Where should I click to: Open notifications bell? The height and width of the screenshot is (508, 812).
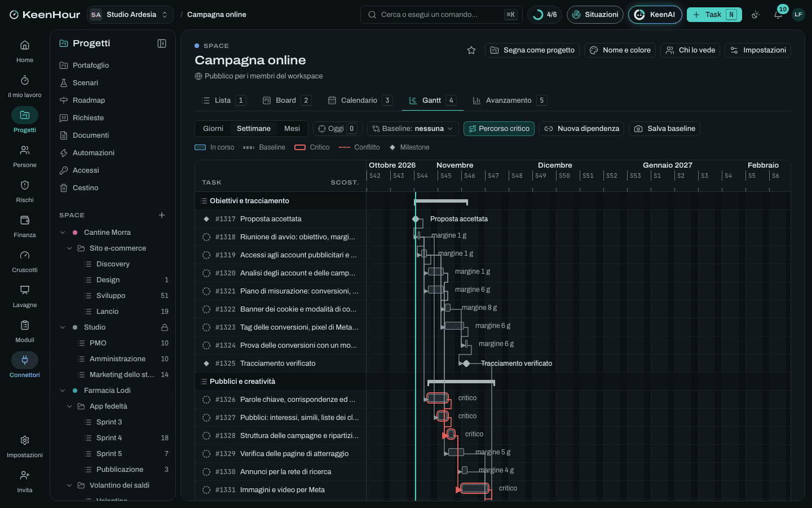(778, 15)
